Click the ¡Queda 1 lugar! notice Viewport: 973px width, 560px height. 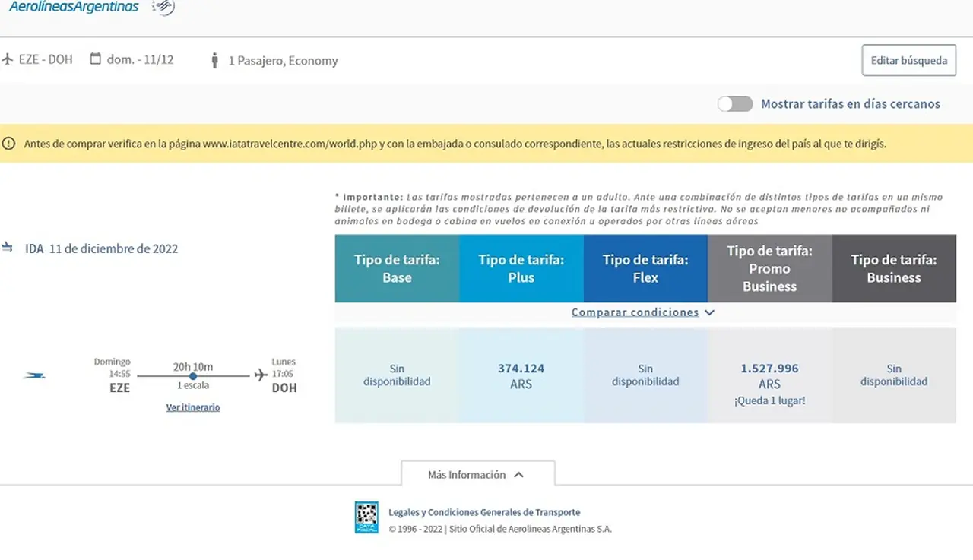click(x=769, y=400)
